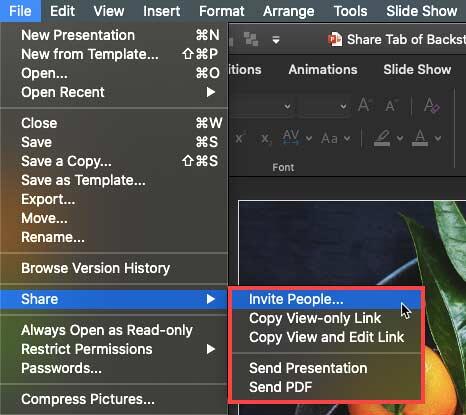Select Send Presentation
This screenshot has height=415, width=466.
pos(327,368)
